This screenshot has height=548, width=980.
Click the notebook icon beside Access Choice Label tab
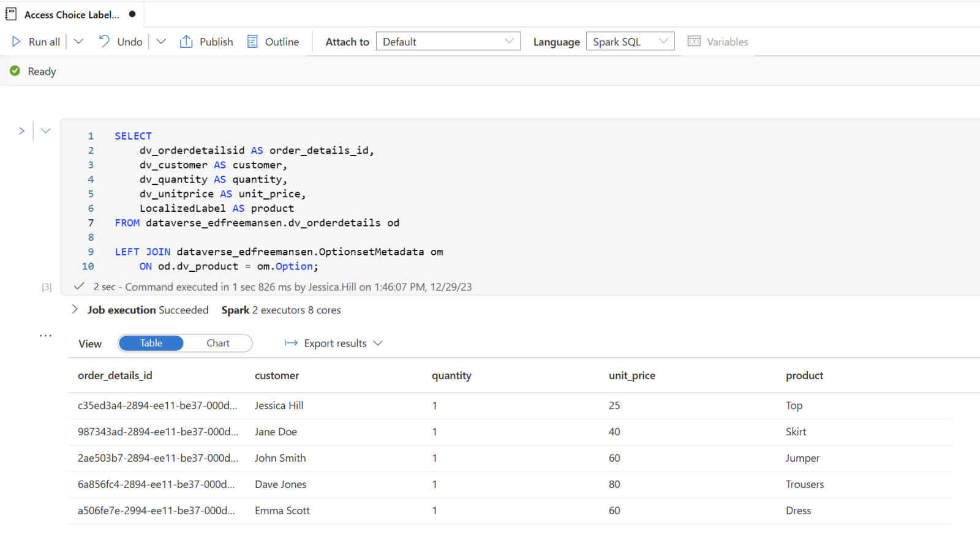(11, 14)
